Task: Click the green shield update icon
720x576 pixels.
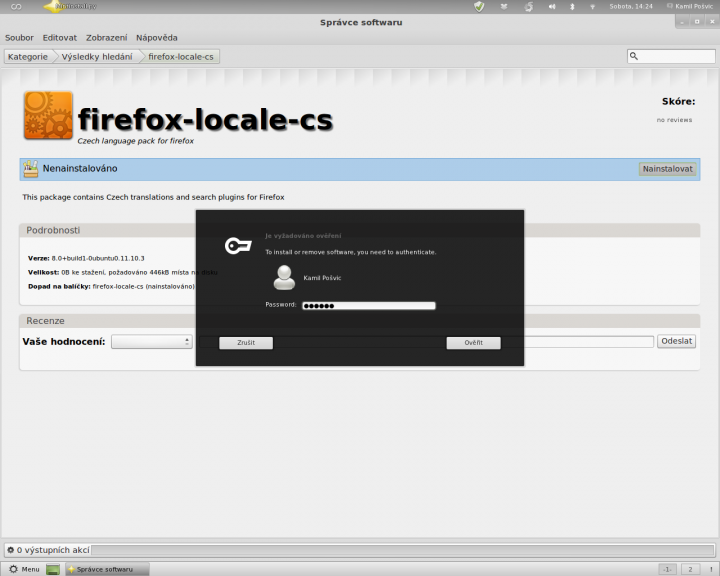Action: (479, 6)
